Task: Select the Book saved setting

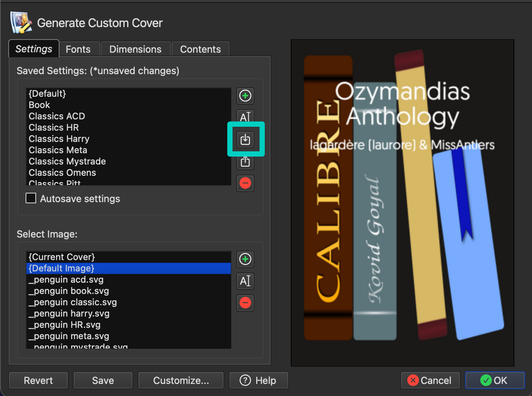Action: click(x=128, y=105)
